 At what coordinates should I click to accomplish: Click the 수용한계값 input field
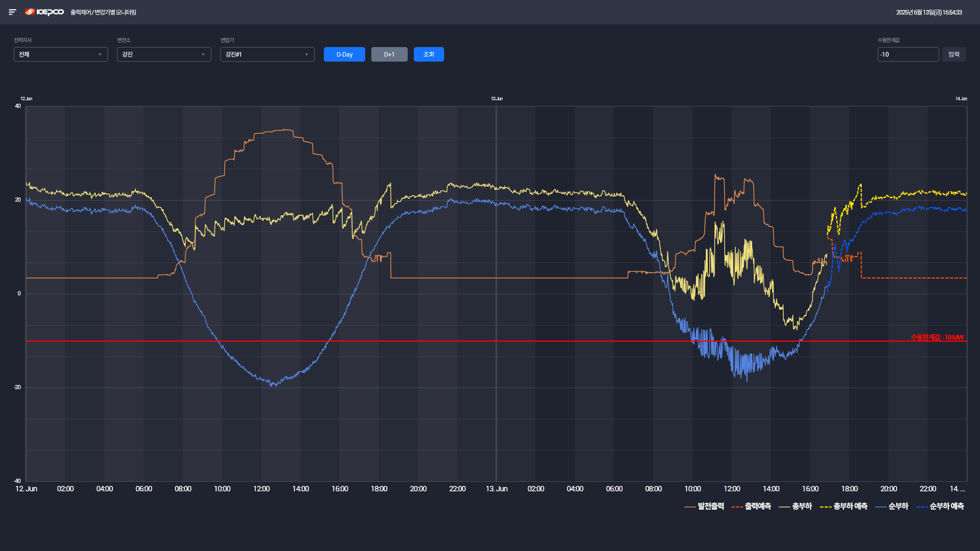pyautogui.click(x=907, y=54)
